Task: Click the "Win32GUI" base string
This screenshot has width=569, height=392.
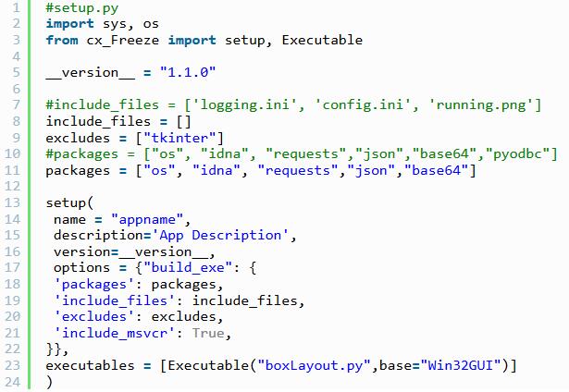Action: click(x=461, y=365)
